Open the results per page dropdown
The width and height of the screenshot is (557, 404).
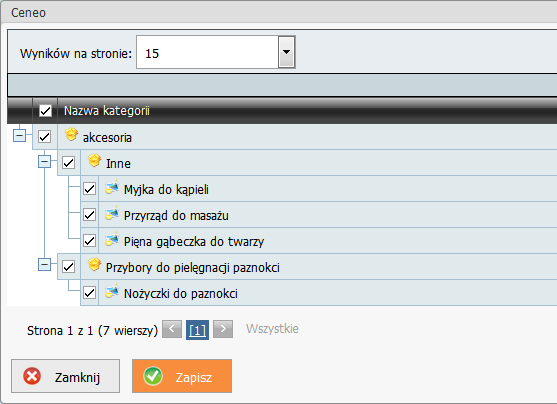[287, 52]
